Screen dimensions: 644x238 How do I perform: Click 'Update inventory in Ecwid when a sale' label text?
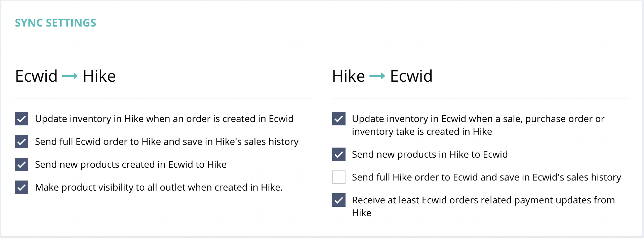478,125
